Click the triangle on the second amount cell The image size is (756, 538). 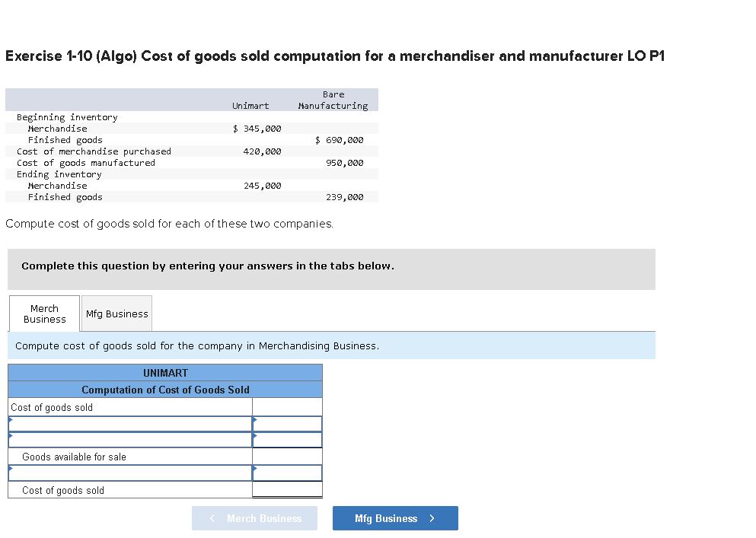pyautogui.click(x=254, y=435)
